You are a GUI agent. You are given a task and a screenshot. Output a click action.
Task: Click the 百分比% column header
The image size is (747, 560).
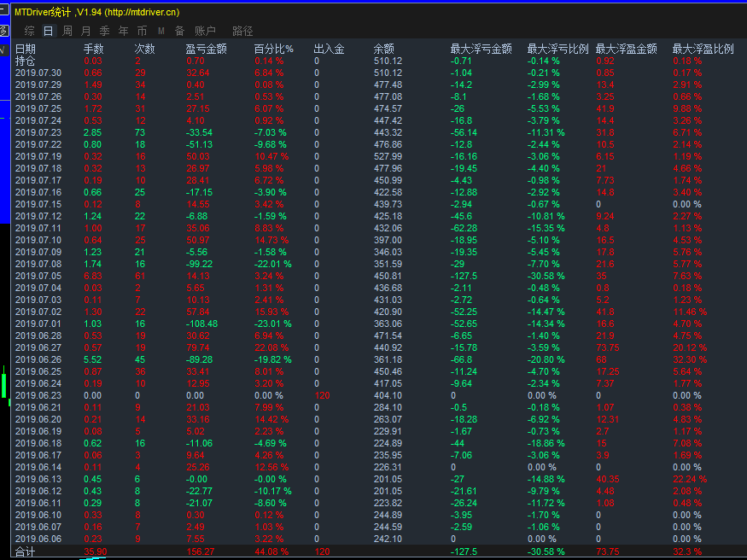(274, 49)
